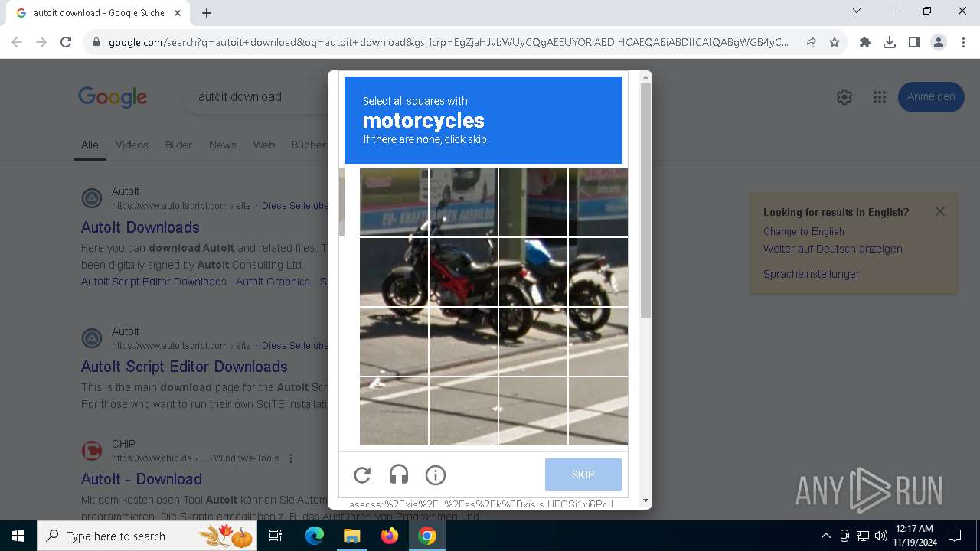Show hidden system tray icons chevron

point(825,536)
